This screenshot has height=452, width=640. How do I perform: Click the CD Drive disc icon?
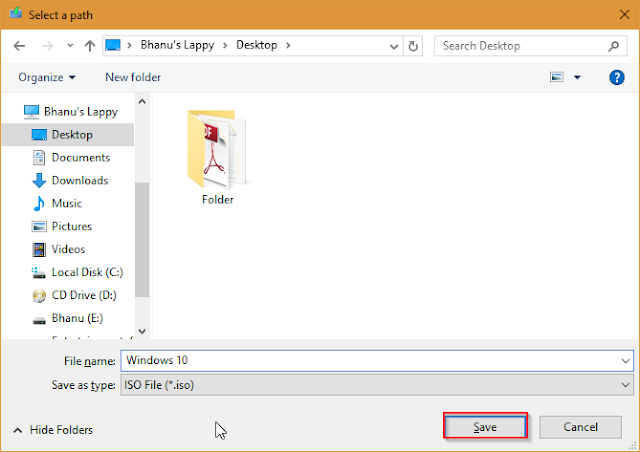click(x=39, y=295)
